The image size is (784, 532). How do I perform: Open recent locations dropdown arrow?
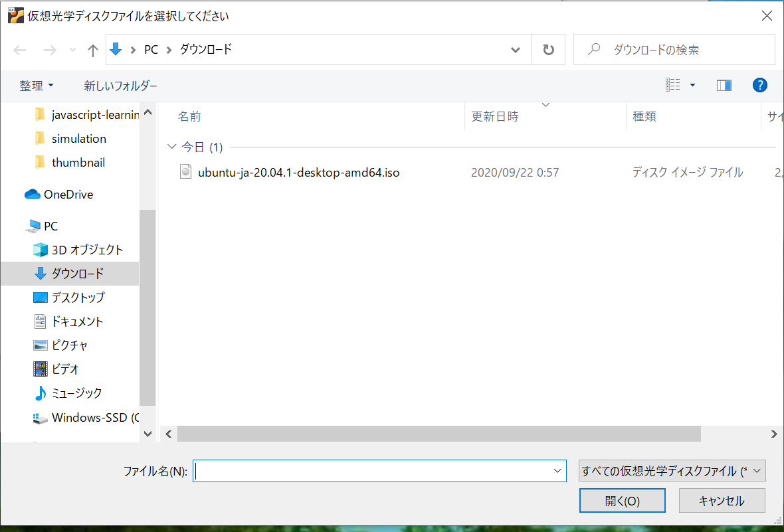tap(73, 50)
